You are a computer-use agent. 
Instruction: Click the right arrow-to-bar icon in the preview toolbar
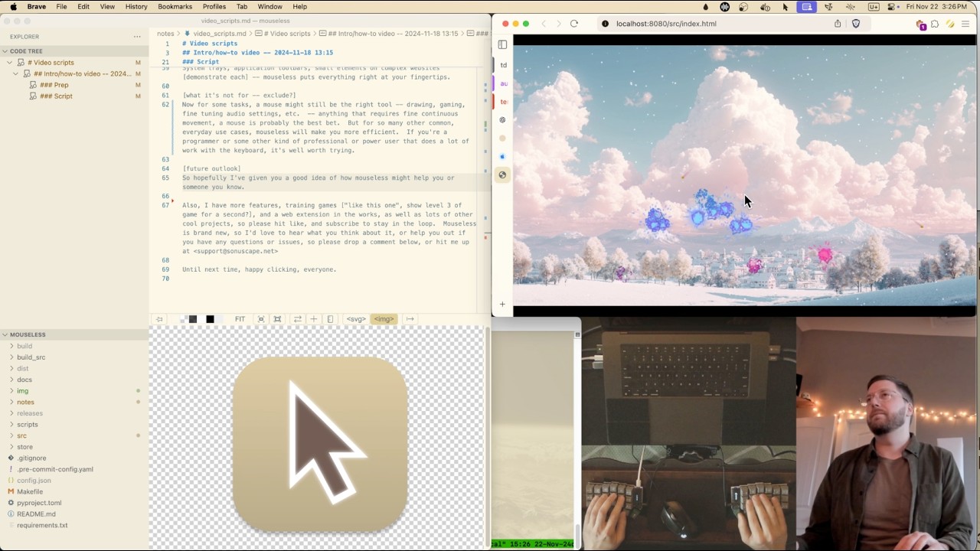(410, 319)
